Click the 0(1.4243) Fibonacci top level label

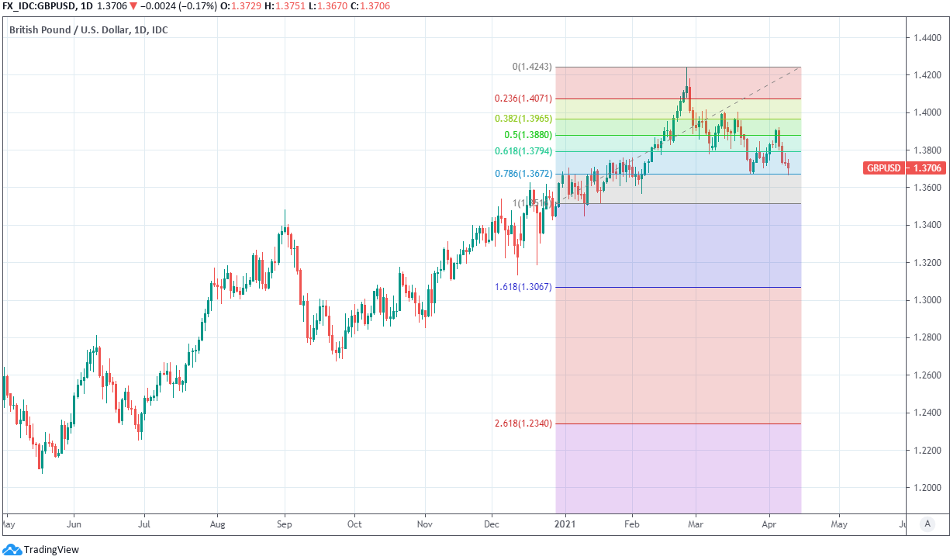[x=532, y=67]
